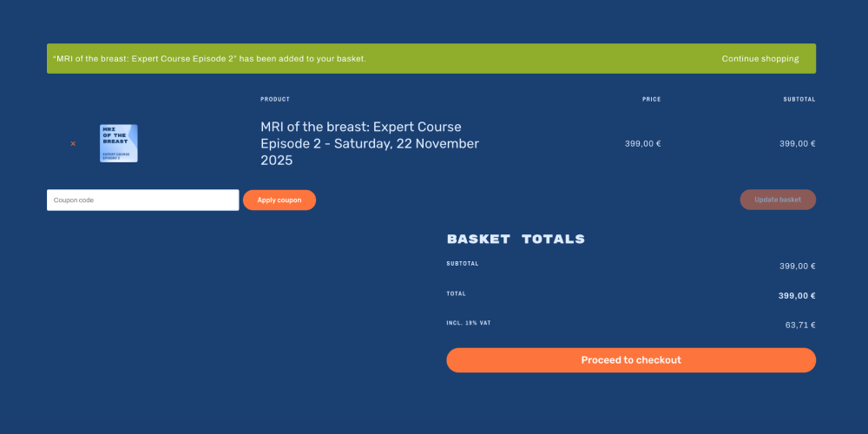
Task: Click the BASKET TOTALS heading
Action: [x=516, y=240]
